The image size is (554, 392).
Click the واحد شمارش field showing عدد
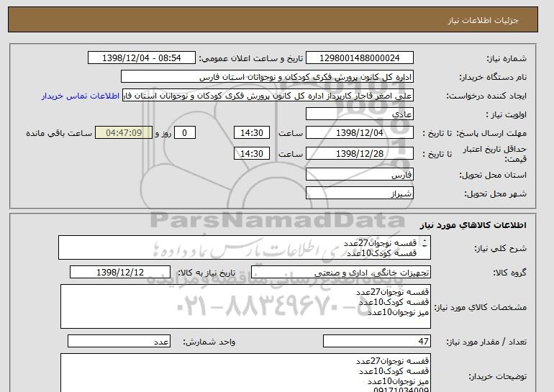(119, 342)
